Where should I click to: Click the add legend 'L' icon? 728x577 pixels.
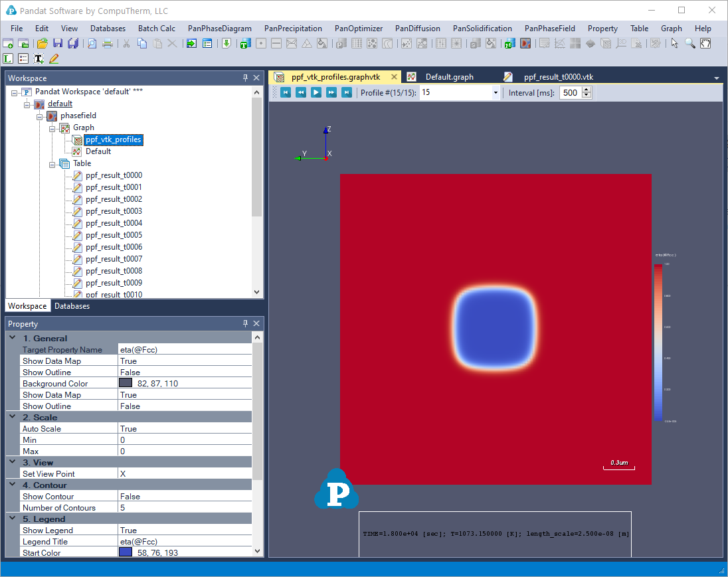click(x=8, y=59)
